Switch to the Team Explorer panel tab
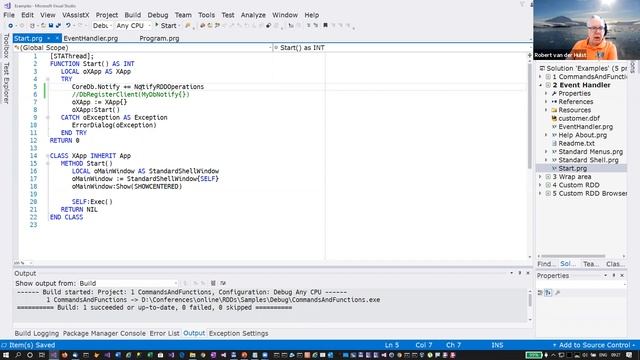 590,264
